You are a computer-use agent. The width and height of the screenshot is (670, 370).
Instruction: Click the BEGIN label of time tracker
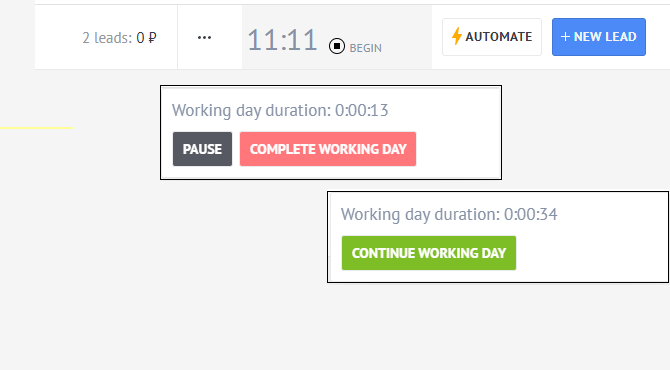coord(365,48)
